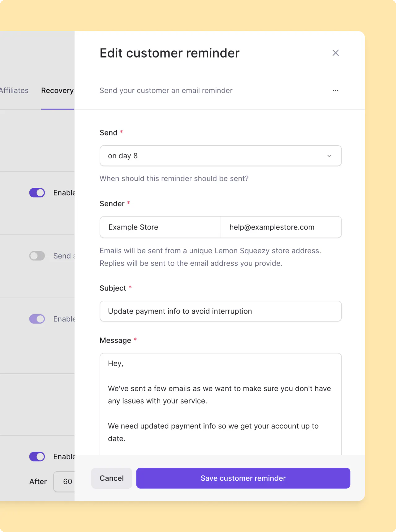Click the Subject field label
Screen dimensions: 396x532
pyautogui.click(x=113, y=288)
